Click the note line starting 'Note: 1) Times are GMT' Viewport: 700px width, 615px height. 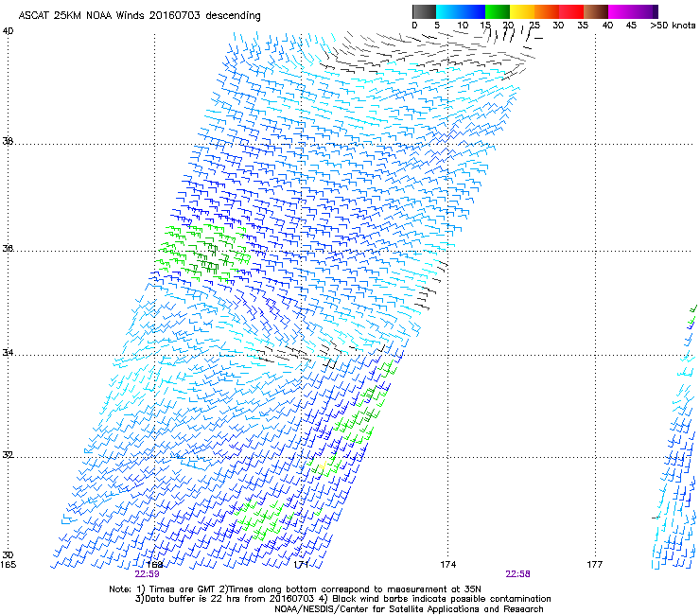295,589
